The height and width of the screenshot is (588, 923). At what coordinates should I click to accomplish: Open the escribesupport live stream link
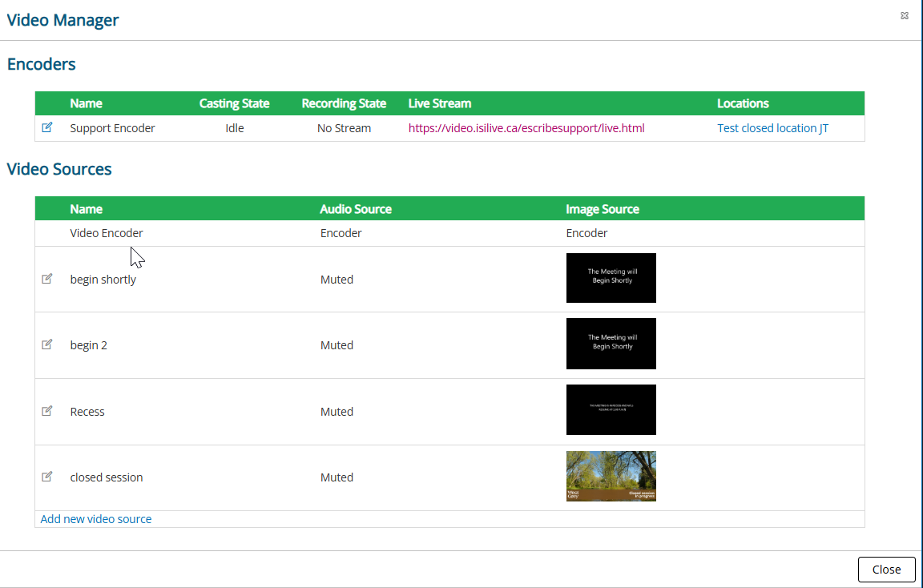[526, 127]
